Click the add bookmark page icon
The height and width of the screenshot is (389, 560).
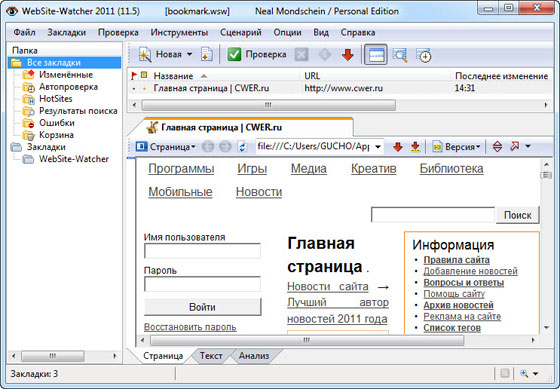coord(207,55)
